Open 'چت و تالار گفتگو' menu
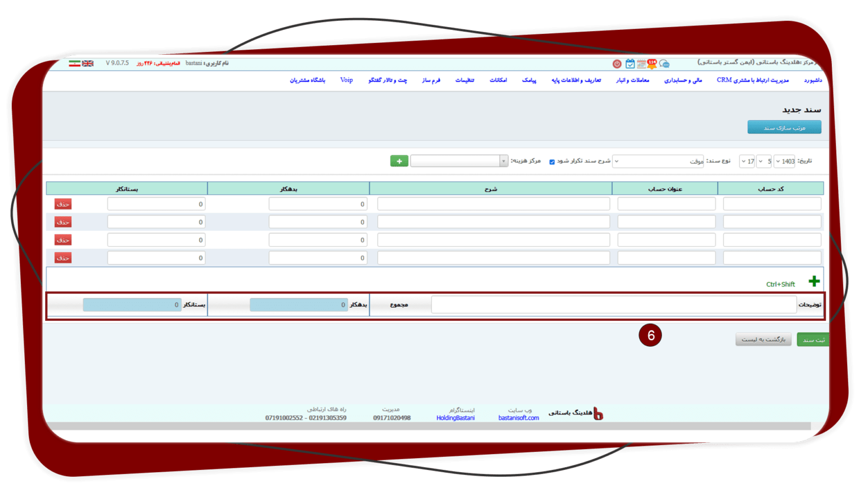The width and height of the screenshot is (868, 488). 388,80
